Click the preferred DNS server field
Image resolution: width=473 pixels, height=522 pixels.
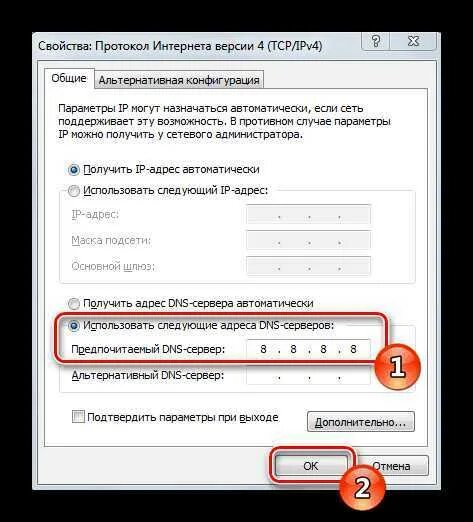tap(308, 349)
